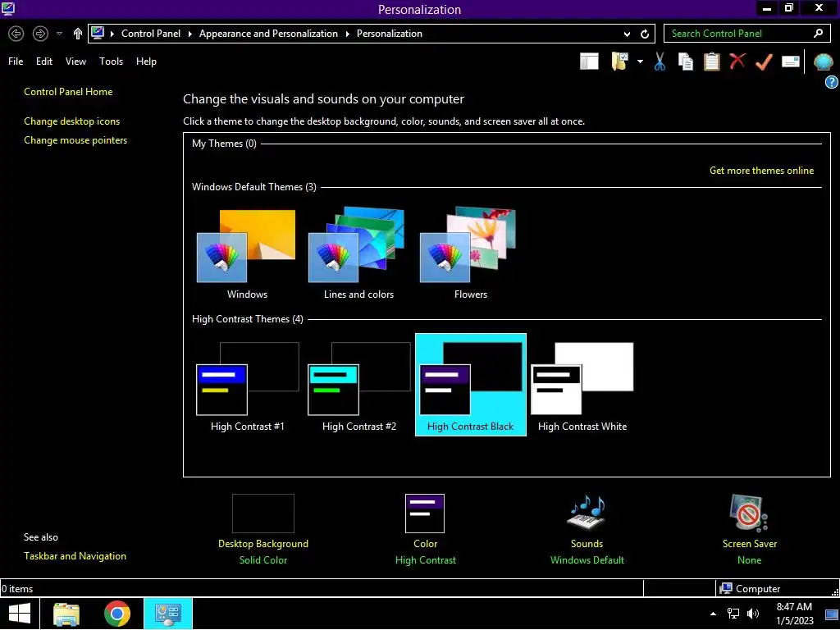
Task: Click the orange checkmark Properties icon
Action: coord(764,62)
